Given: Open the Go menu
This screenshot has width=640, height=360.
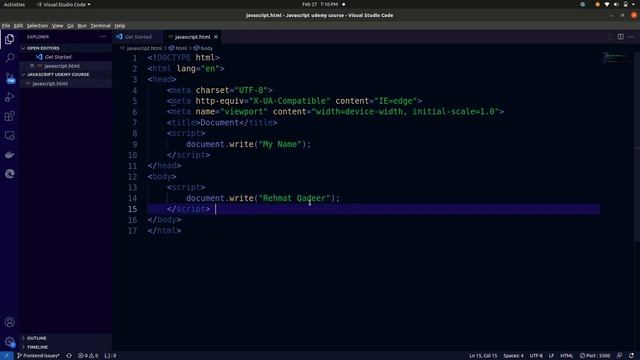Looking at the screenshot, I should pyautogui.click(x=71, y=26).
